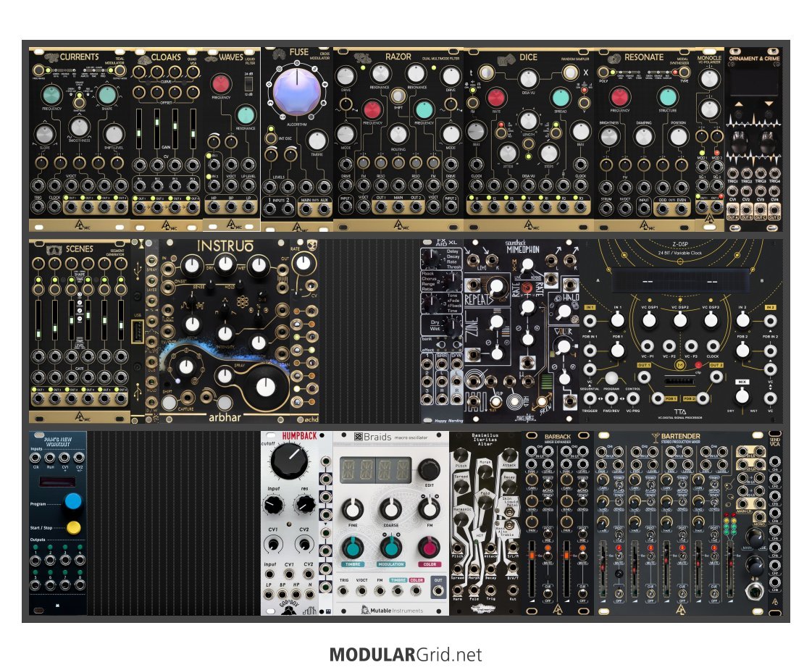Click the Out A jack on Ornament & Crime
The height and width of the screenshot is (670, 812).
click(x=733, y=209)
